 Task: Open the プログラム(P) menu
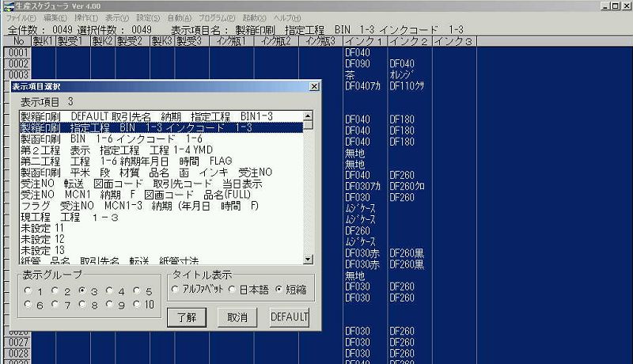click(x=216, y=17)
